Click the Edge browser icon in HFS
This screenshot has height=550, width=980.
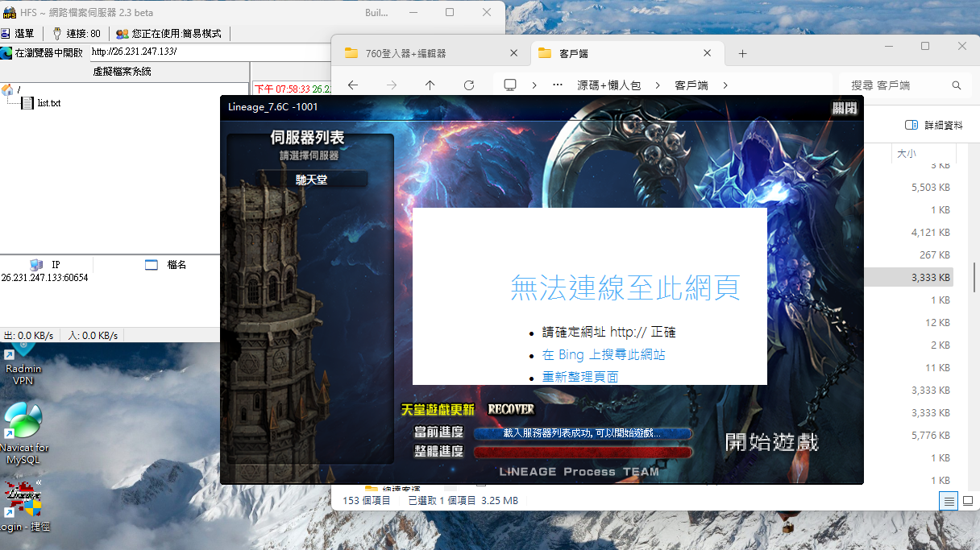point(6,53)
